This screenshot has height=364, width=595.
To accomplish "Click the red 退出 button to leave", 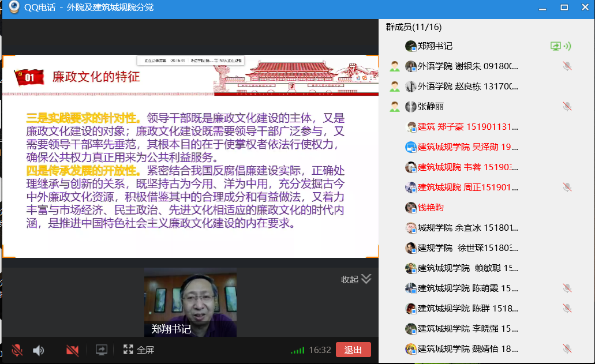I will click(x=353, y=350).
